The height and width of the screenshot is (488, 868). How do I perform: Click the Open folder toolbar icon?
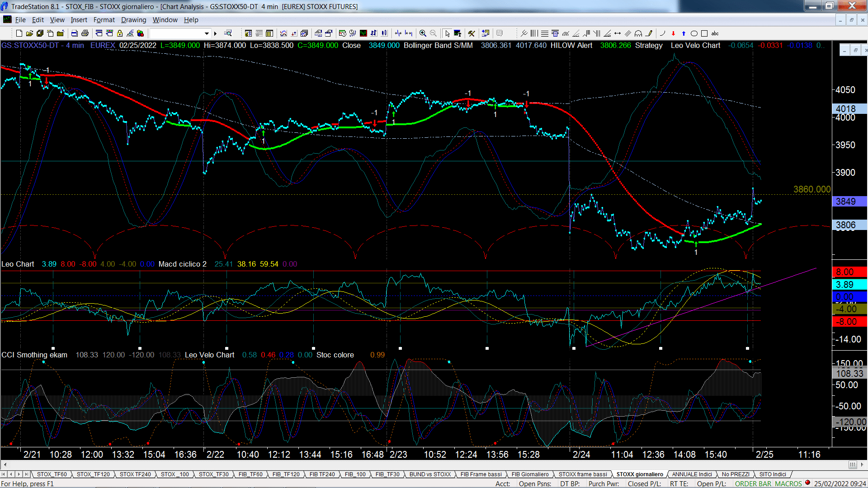click(x=29, y=33)
